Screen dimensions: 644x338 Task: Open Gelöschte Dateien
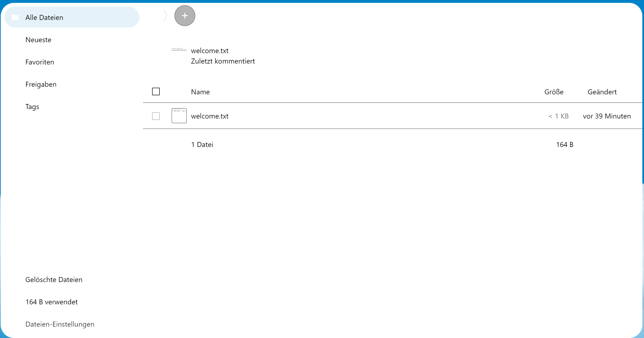(54, 279)
